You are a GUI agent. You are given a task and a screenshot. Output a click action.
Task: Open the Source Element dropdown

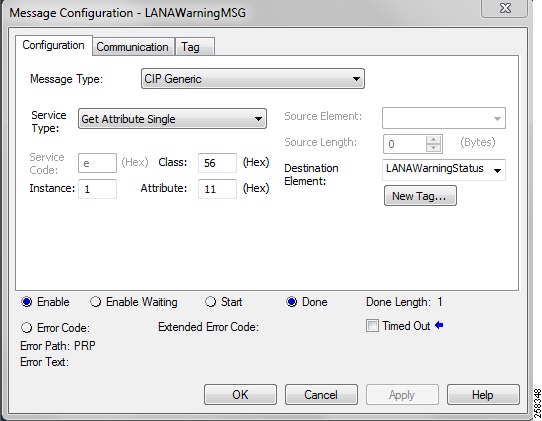coord(444,118)
